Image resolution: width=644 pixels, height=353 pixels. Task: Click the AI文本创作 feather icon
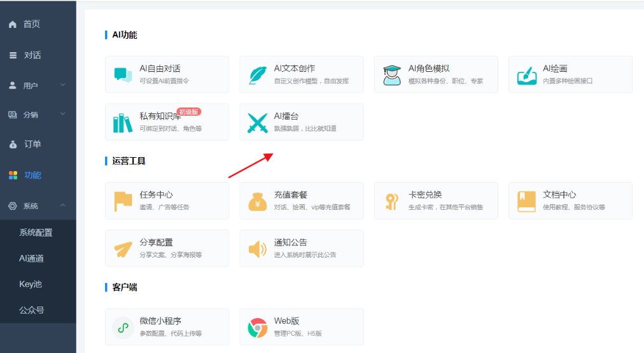(258, 75)
